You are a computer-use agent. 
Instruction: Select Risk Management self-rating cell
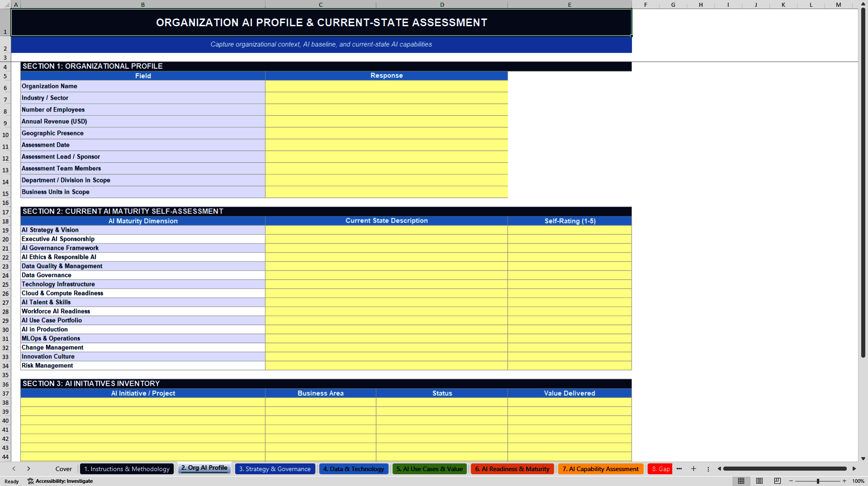(570, 365)
